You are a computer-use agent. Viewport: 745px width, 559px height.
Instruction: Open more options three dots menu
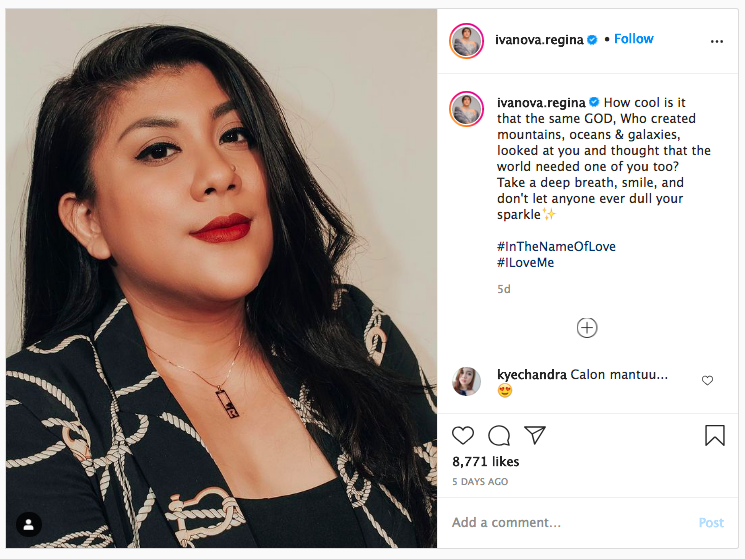pos(716,42)
